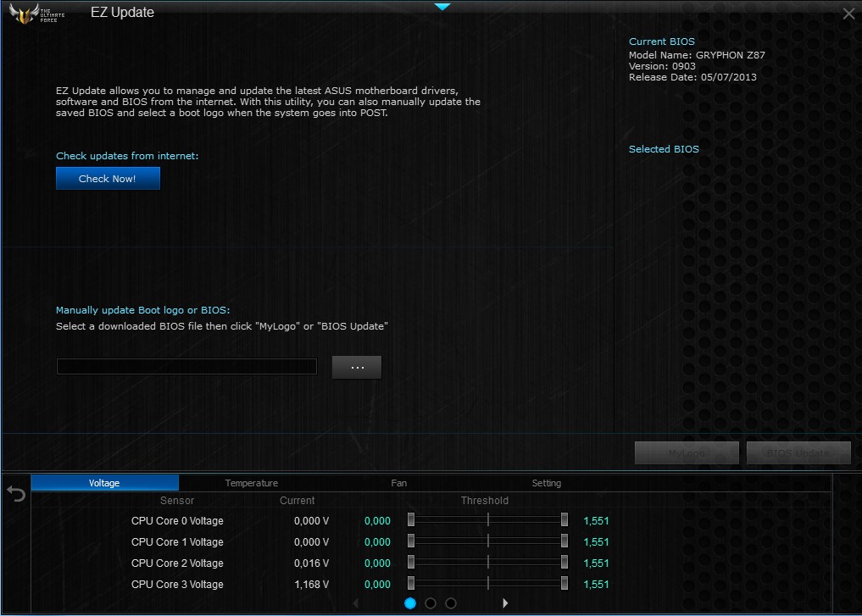Click the CPU Core 0 Voltage label
The height and width of the screenshot is (616, 862).
177,521
